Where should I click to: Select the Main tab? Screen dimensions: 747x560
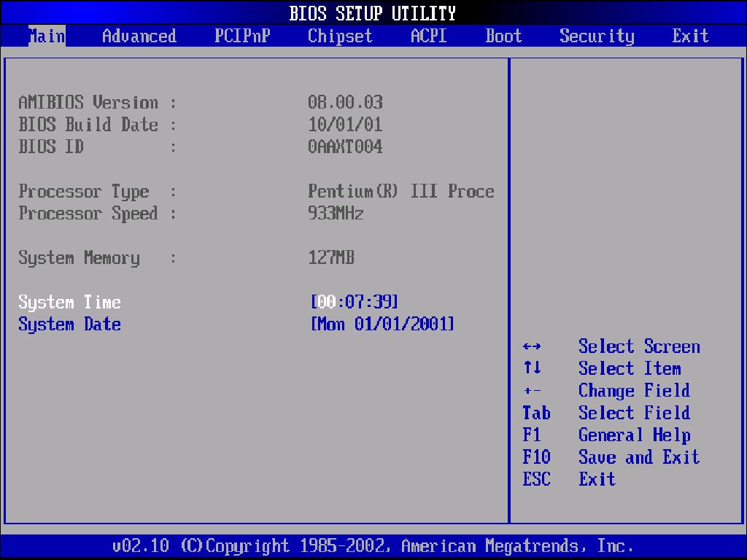47,36
